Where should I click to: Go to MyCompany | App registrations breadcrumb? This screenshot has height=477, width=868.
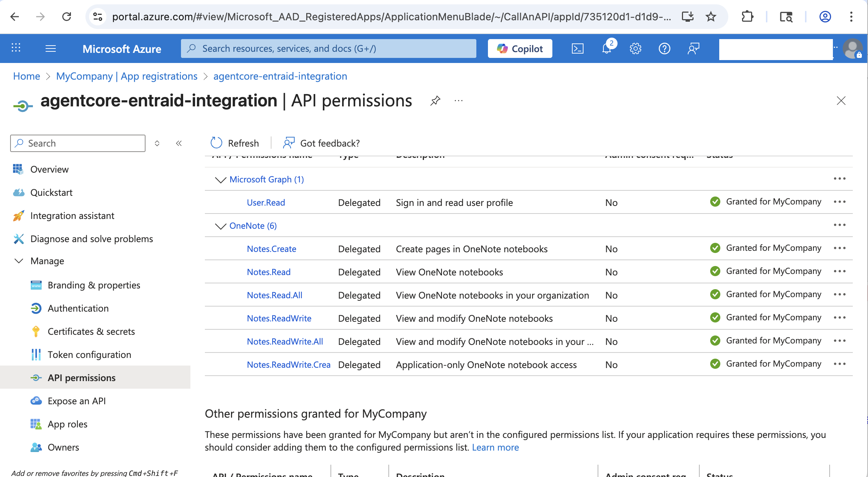point(127,76)
